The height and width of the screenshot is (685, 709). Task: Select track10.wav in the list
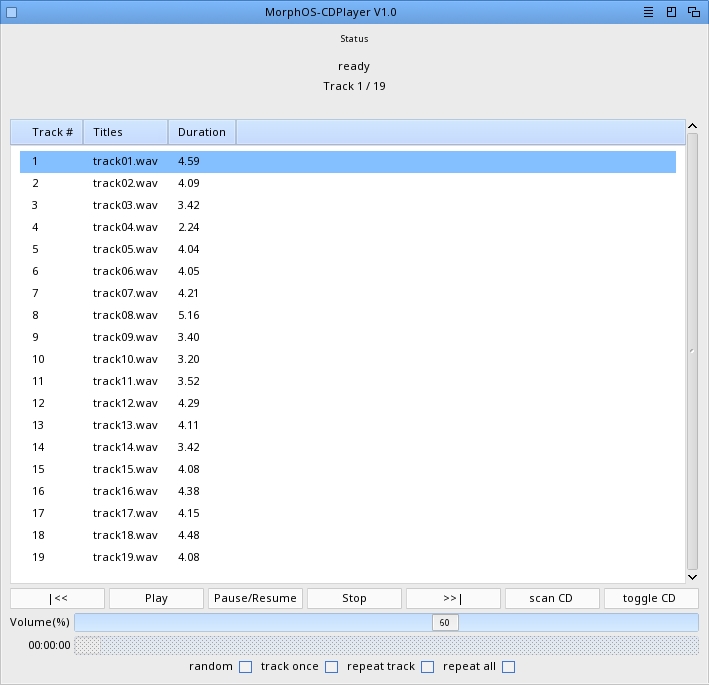(x=348, y=359)
